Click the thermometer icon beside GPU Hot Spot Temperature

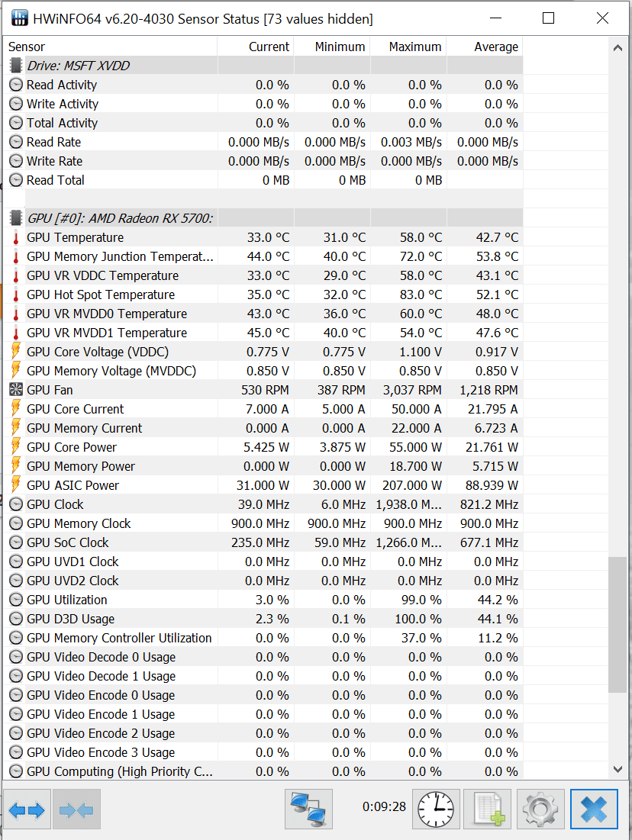click(16, 294)
